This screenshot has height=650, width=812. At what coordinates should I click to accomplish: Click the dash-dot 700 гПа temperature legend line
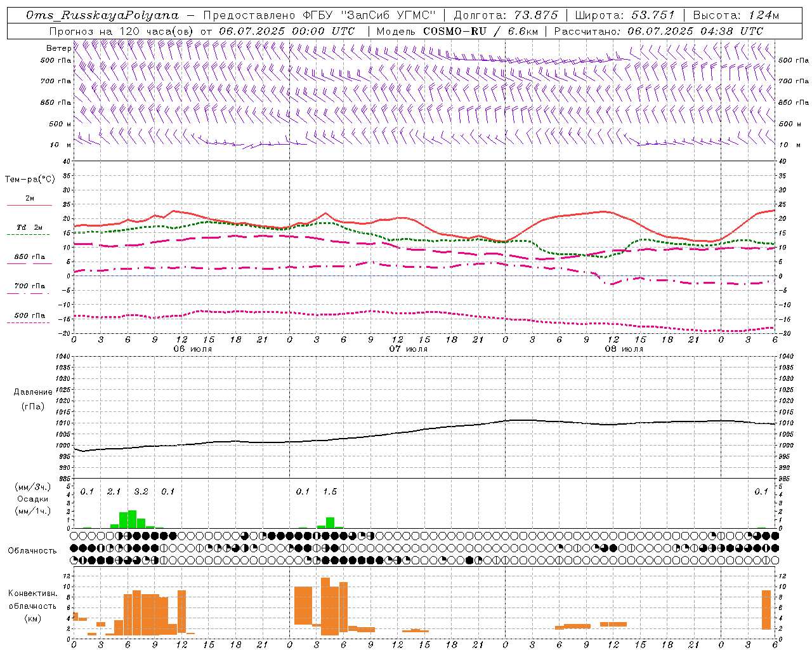[x=28, y=293]
